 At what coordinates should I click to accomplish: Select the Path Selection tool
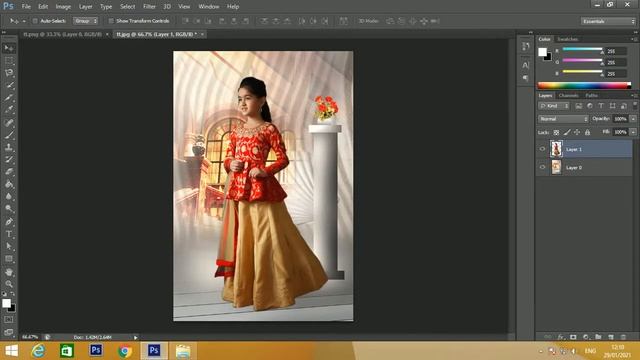click(x=9, y=246)
